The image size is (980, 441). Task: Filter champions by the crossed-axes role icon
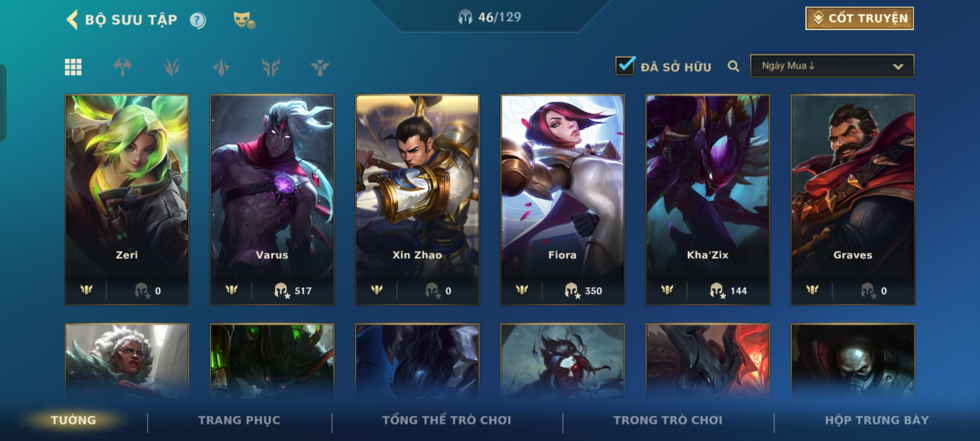pos(122,67)
